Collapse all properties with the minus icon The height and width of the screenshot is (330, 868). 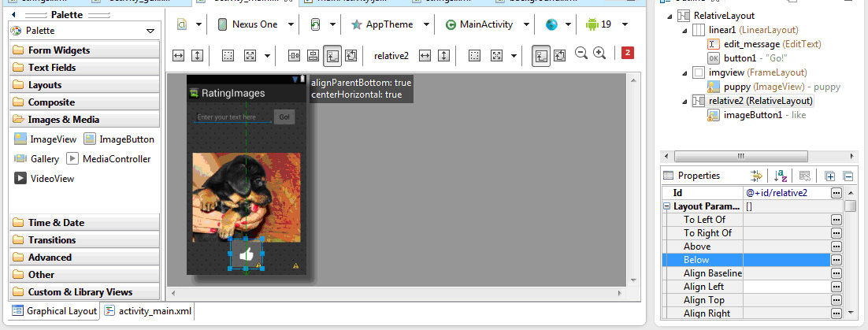pos(848,176)
